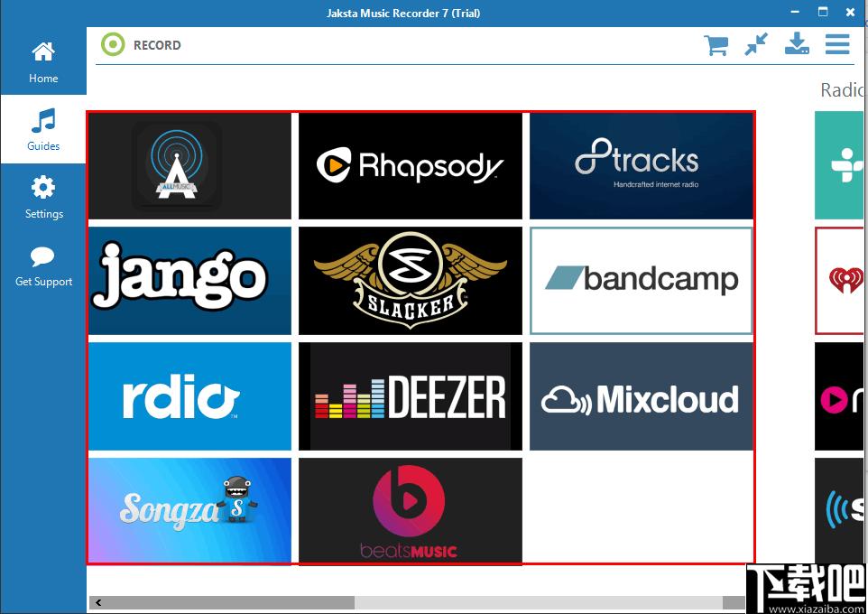Open the Jango guide tile
The height and width of the screenshot is (614, 868).
pos(189,281)
